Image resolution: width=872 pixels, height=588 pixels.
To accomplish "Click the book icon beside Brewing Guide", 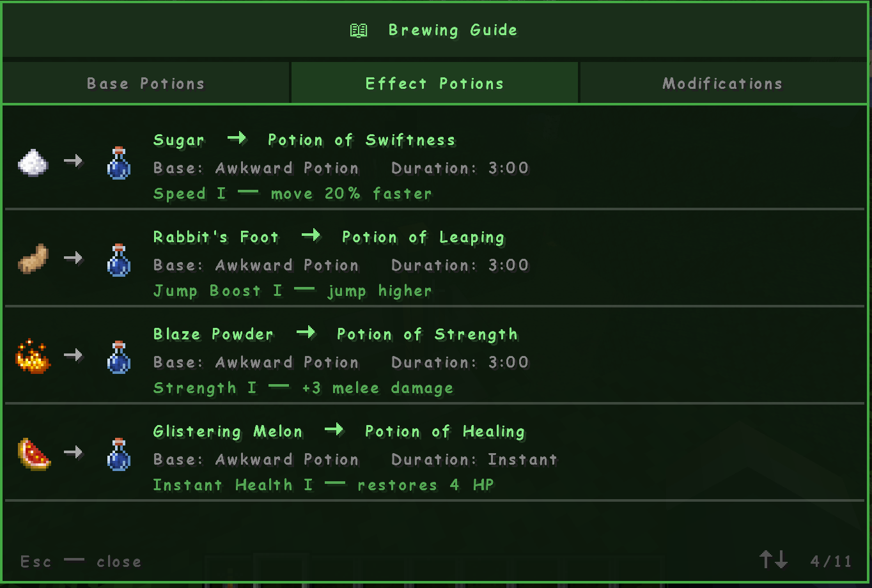I will (359, 30).
